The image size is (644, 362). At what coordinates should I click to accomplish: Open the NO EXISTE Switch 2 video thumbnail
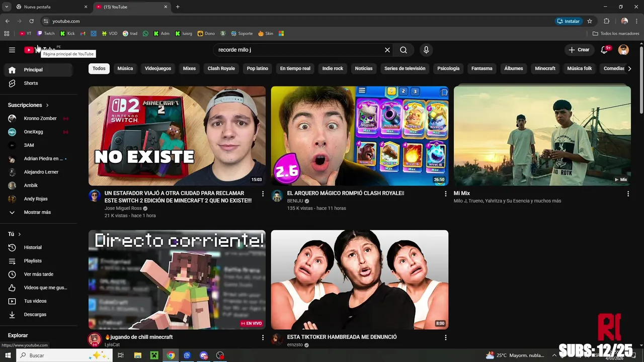177,136
